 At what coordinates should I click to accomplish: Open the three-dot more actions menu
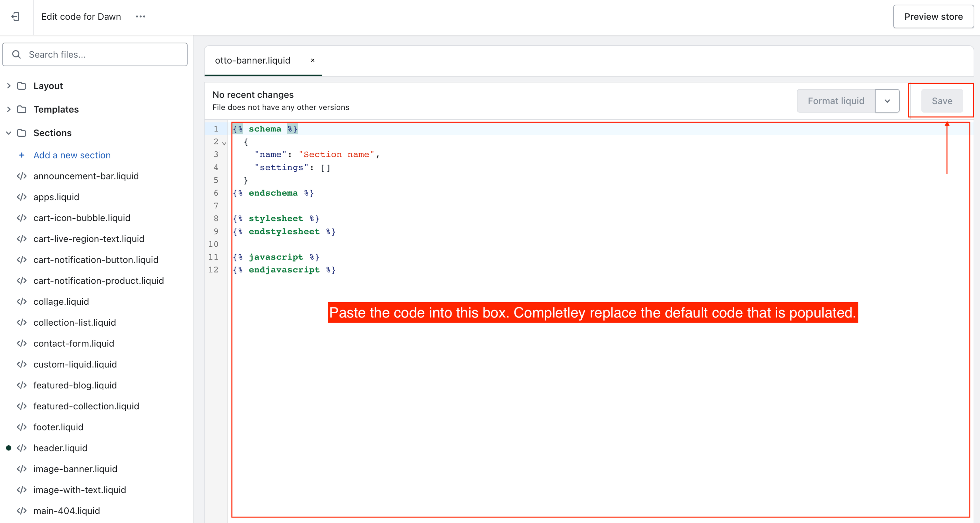(140, 16)
